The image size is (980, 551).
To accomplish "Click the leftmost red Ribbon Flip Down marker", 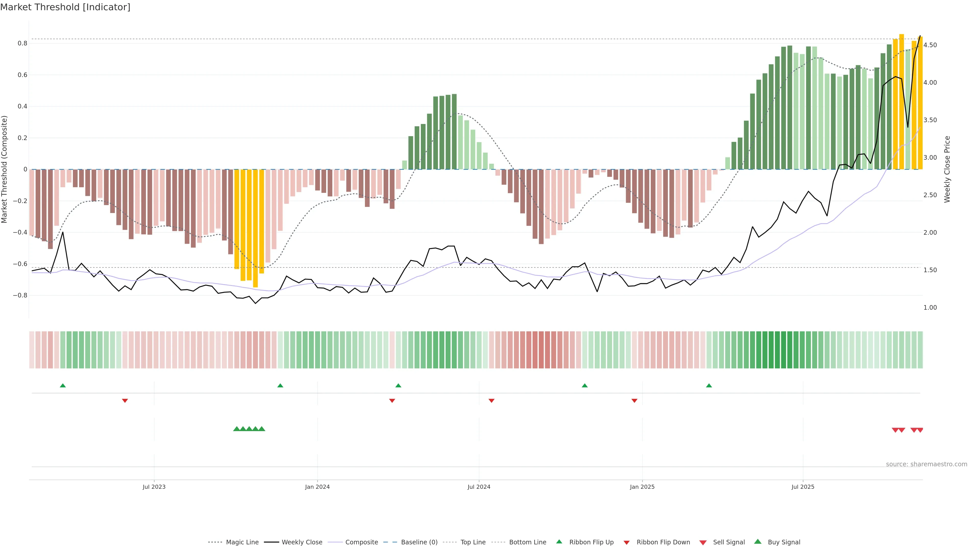I will point(125,401).
